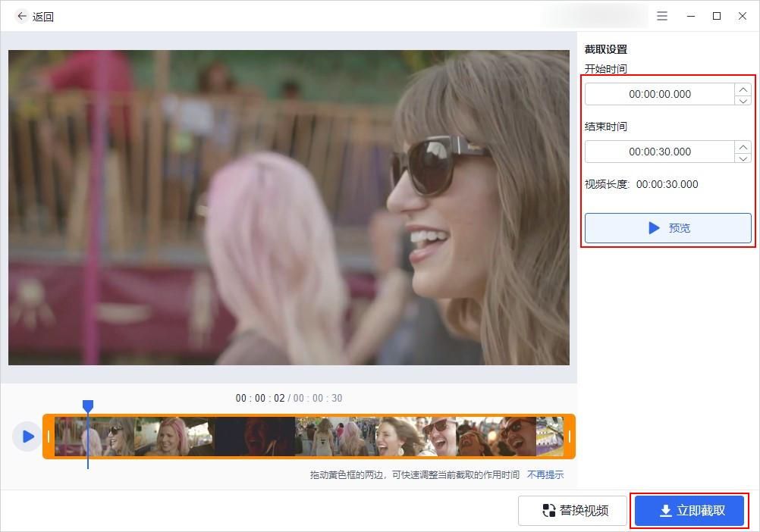Image resolution: width=760 pixels, height=532 pixels.
Task: Click the left trim handle of orange frame
Action: tap(49, 437)
